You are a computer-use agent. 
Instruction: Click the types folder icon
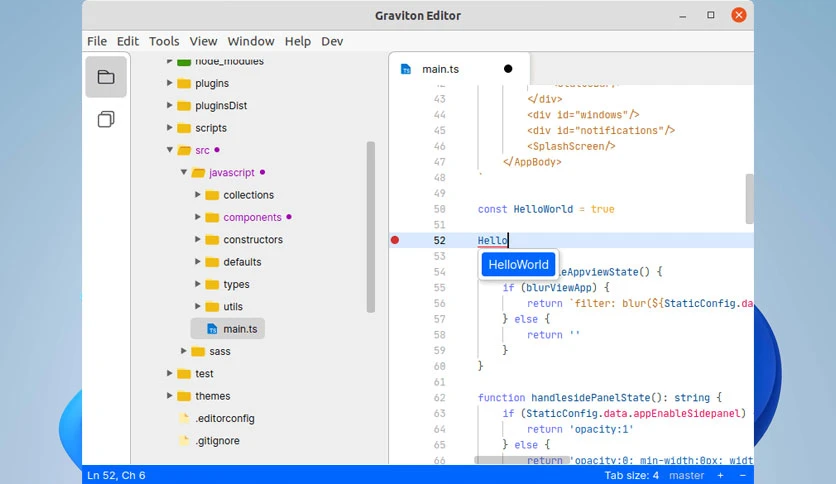212,285
